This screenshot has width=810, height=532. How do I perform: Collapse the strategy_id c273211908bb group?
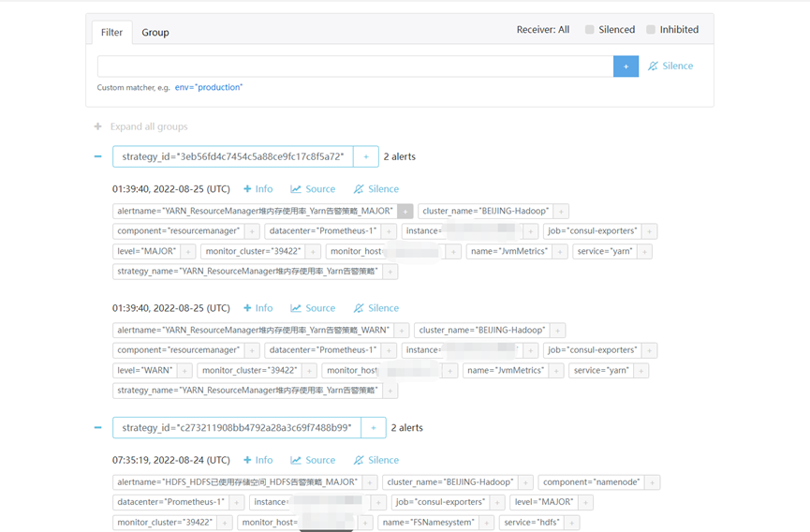pos(98,428)
